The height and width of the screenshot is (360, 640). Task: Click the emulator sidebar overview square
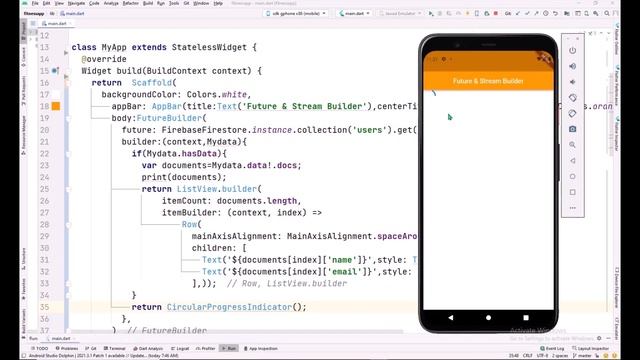point(573,192)
